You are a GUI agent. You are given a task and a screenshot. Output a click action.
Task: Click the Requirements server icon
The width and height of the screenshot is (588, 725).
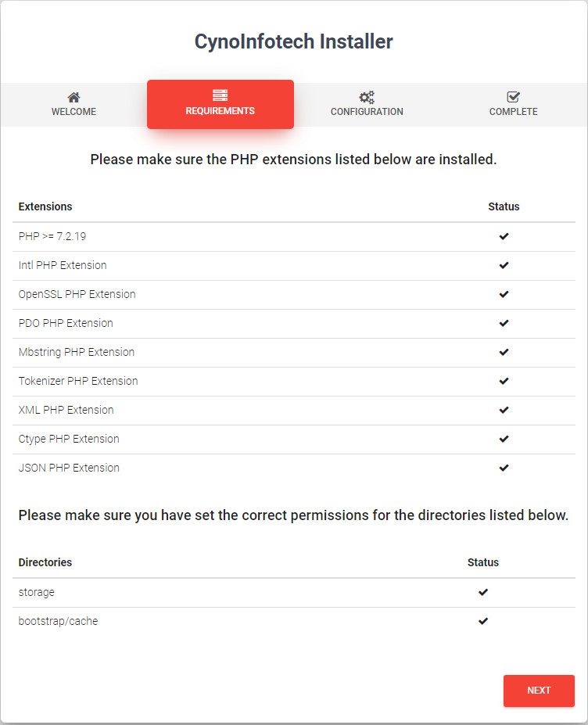(220, 95)
